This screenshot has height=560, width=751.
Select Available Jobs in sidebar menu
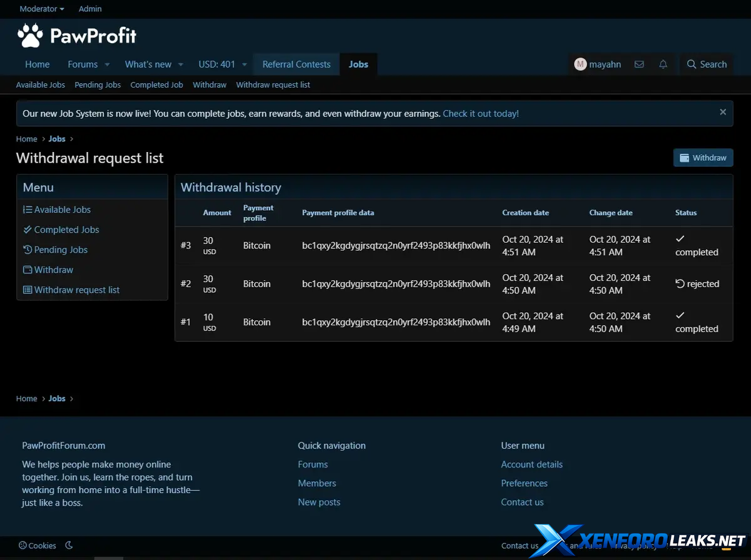click(62, 210)
